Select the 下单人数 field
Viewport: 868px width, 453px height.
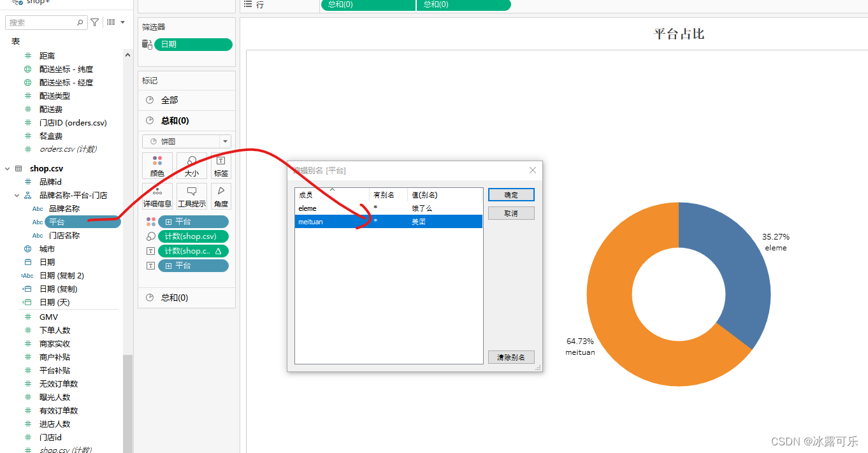(55, 330)
